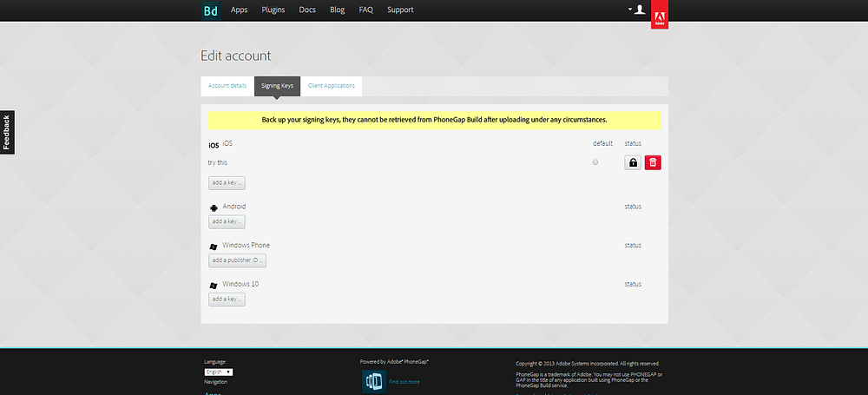The width and height of the screenshot is (868, 395).
Task: Open the Plugins menu
Action: click(x=273, y=10)
